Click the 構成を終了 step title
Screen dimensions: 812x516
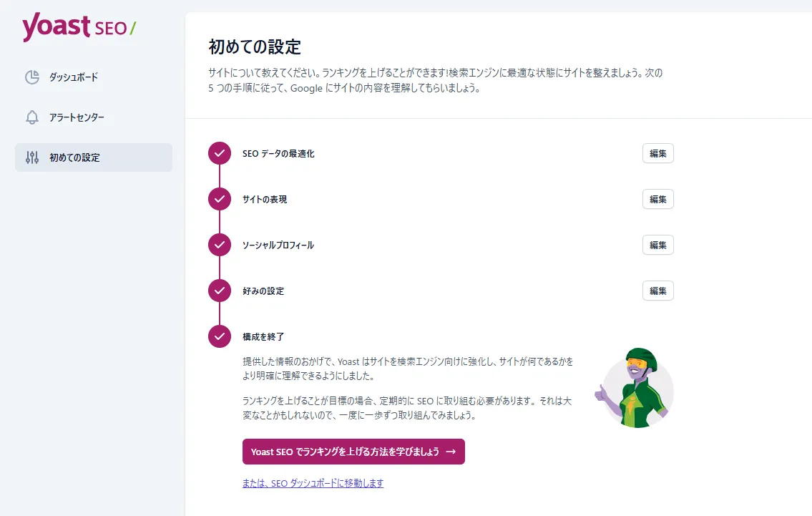coord(263,336)
